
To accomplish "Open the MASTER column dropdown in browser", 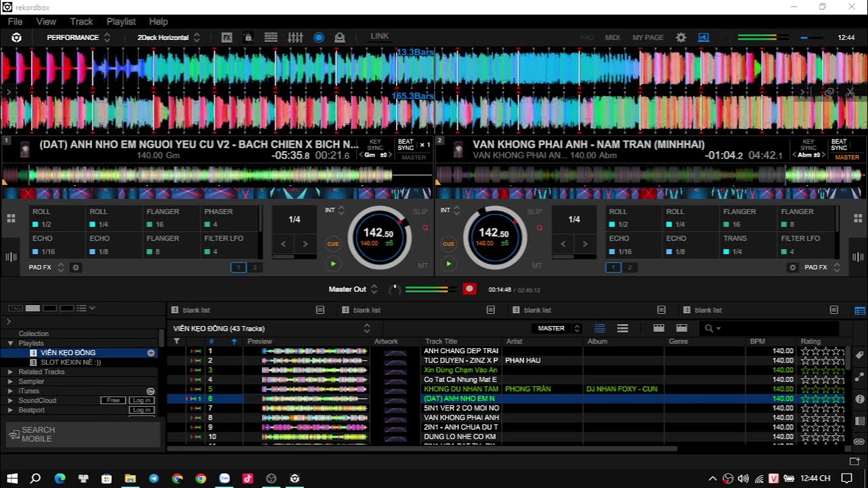I will coord(556,328).
